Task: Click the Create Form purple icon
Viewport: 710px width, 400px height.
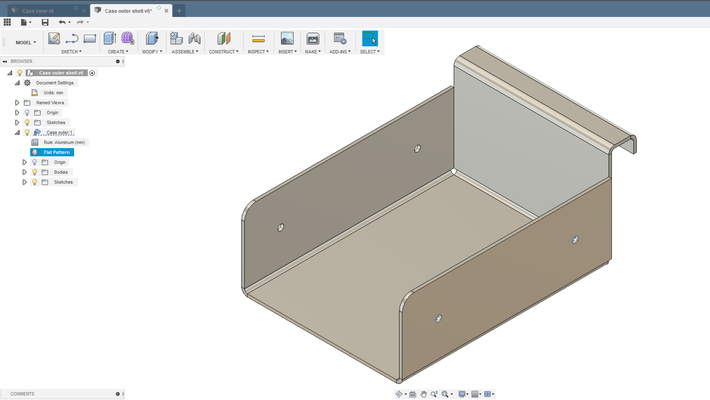Action: point(127,39)
